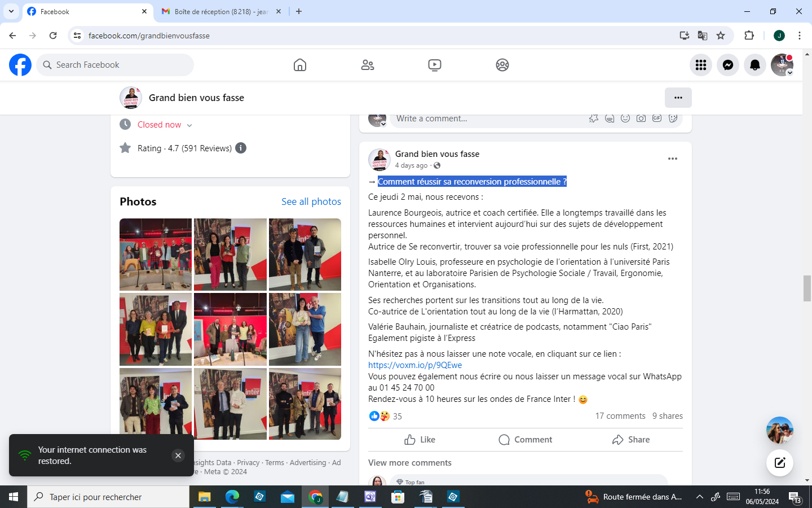Open account profile picture menu
Screen dimensions: 812x508
coord(782,65)
